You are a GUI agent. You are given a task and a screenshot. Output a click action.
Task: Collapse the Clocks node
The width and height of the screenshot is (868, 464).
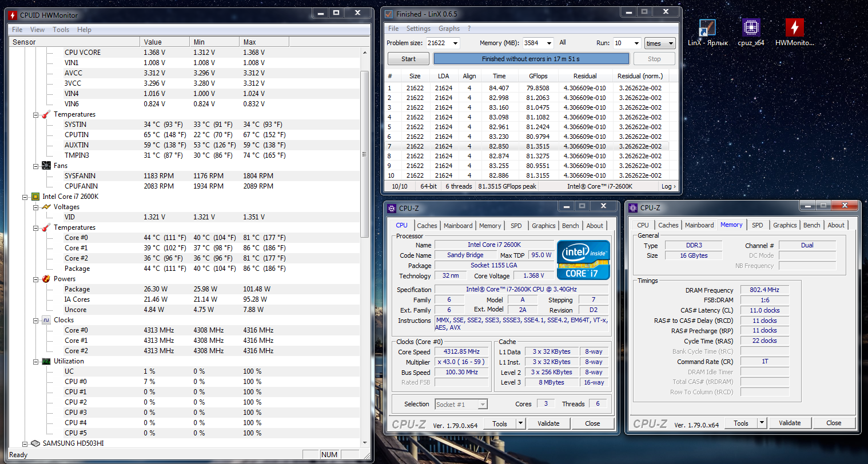point(35,321)
